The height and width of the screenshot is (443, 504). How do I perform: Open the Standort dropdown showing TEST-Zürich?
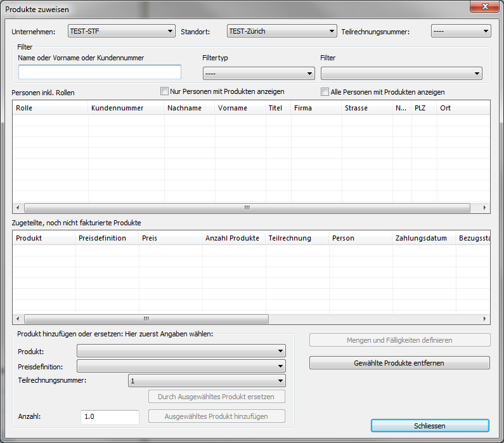pos(281,31)
